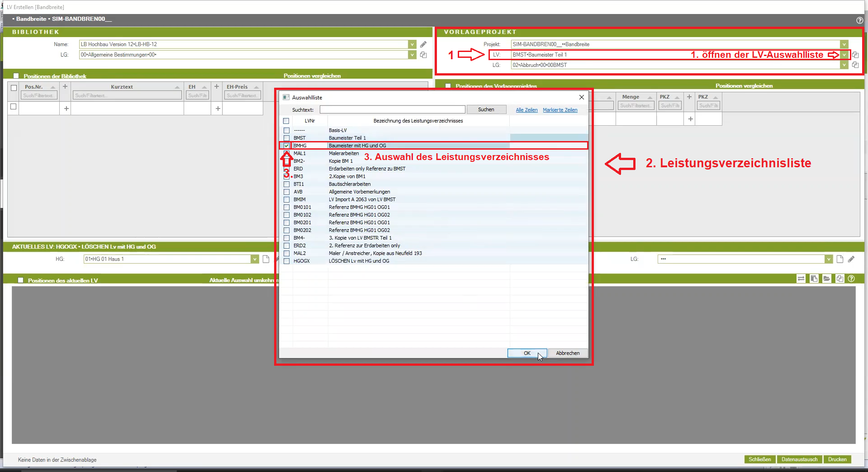Check the BMST Baumeister Teil 1 row checkbox
The width and height of the screenshot is (868, 472).
pos(286,138)
